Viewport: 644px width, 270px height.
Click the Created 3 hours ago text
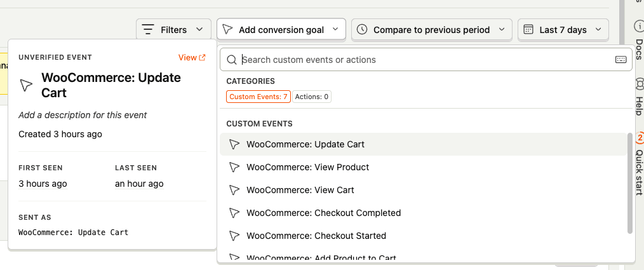60,134
